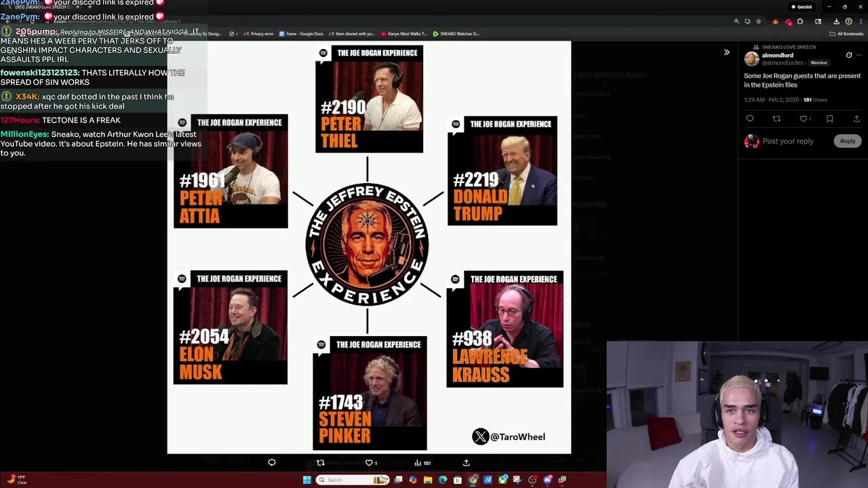Open Microsoft Store from the taskbar

point(458,480)
